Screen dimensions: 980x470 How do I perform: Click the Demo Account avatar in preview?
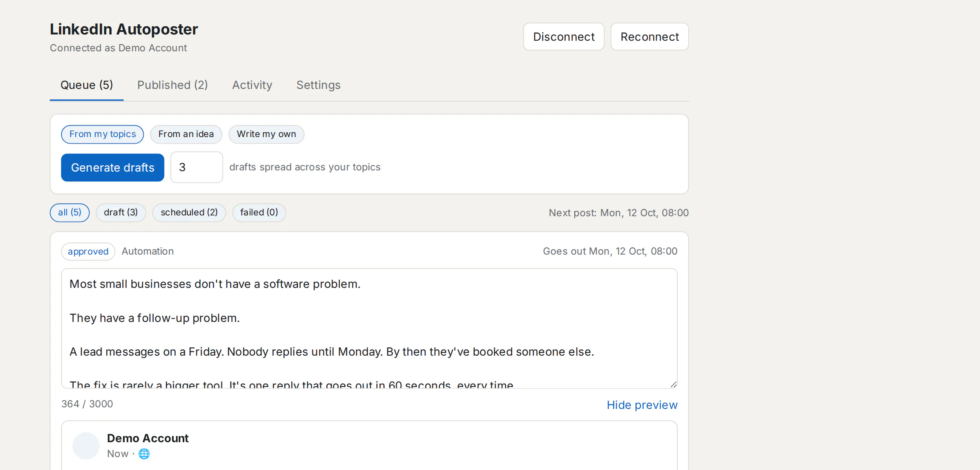tap(86, 446)
